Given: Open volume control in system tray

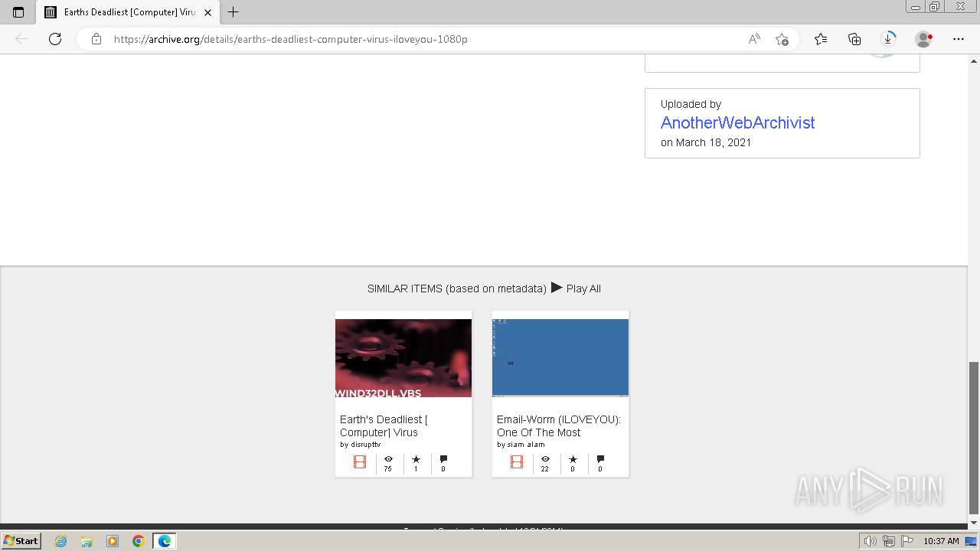Looking at the screenshot, I should [871, 541].
